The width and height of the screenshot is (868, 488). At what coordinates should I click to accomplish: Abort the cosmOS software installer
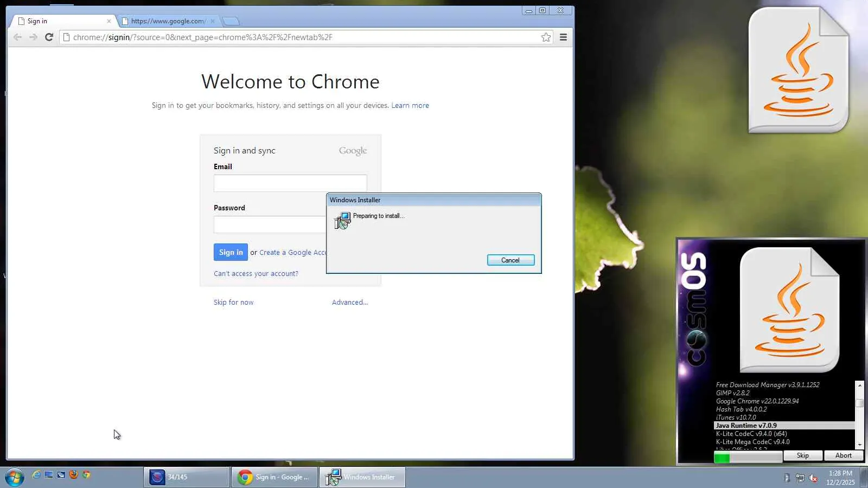844,455
